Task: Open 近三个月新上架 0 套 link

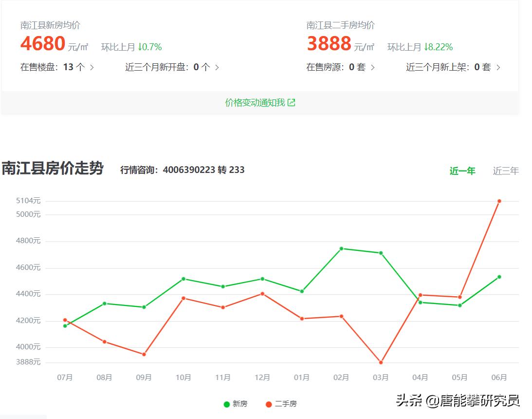Action: click(x=453, y=67)
